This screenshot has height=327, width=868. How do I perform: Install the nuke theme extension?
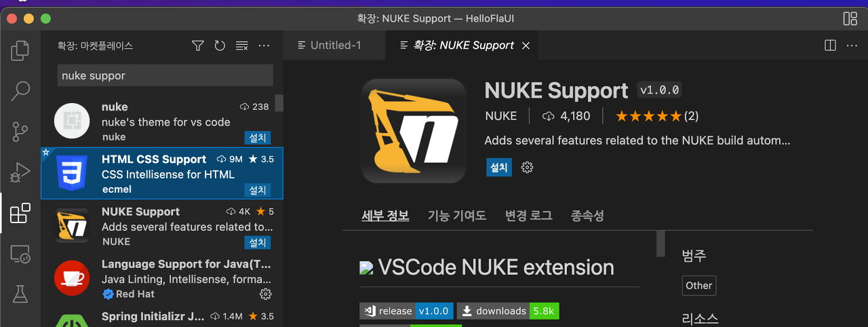(x=258, y=138)
